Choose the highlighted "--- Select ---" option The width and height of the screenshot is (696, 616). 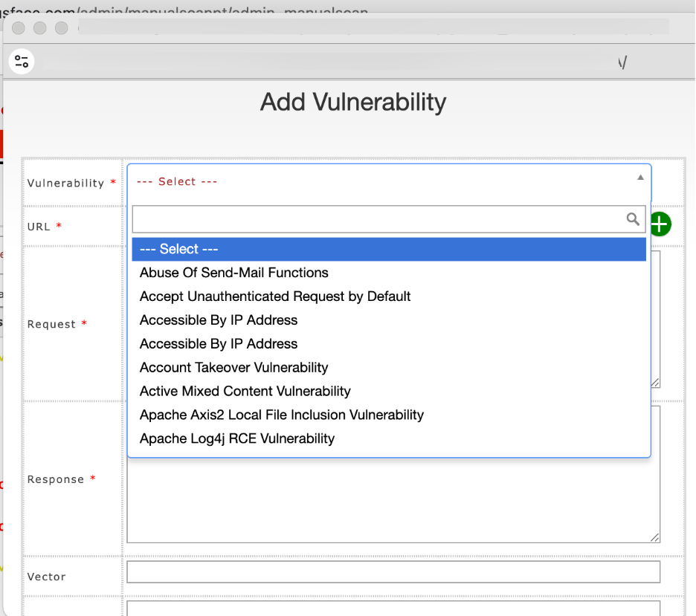tap(389, 249)
